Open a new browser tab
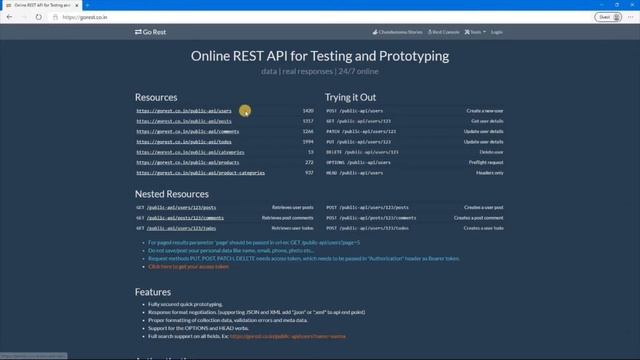The height and width of the screenshot is (360, 640). click(87, 5)
